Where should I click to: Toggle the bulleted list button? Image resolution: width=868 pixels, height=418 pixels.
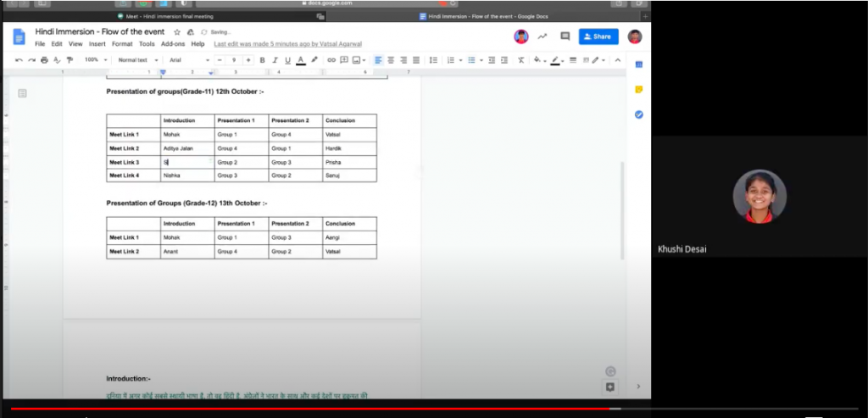(x=471, y=60)
